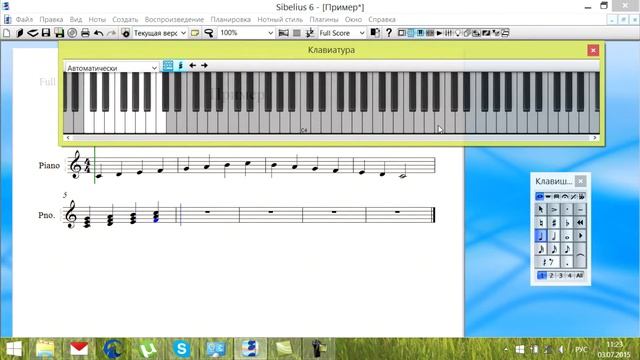The width and height of the screenshot is (640, 360).
Task: Shift keyboard octave left with left arrow
Action: [x=193, y=65]
